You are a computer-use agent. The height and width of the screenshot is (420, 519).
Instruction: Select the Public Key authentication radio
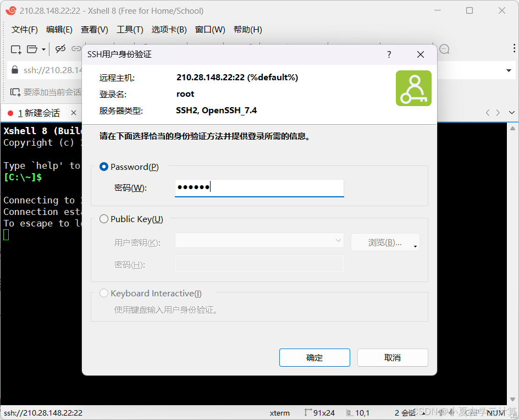click(104, 219)
